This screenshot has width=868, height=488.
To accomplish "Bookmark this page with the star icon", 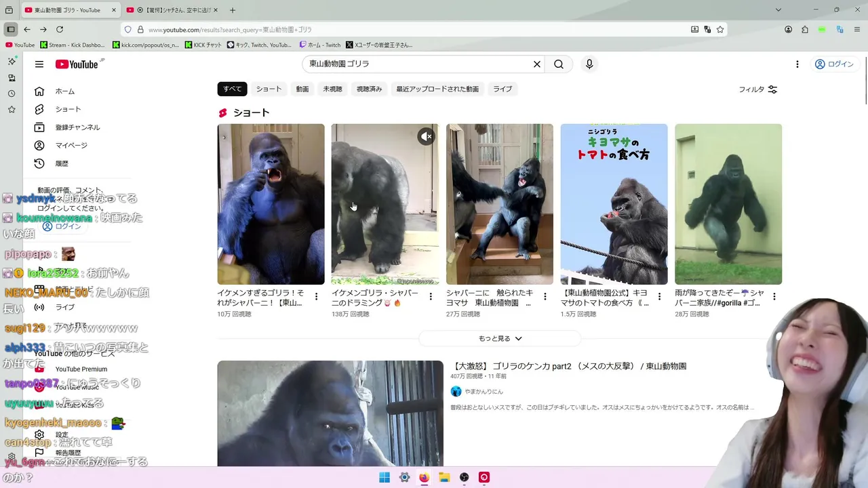I will [720, 30].
